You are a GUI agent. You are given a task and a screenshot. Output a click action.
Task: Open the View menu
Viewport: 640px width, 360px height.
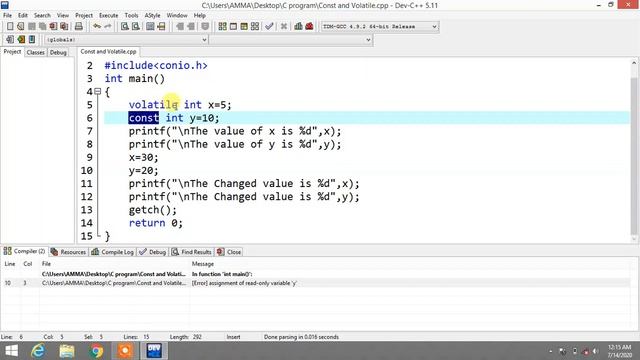click(x=62, y=16)
